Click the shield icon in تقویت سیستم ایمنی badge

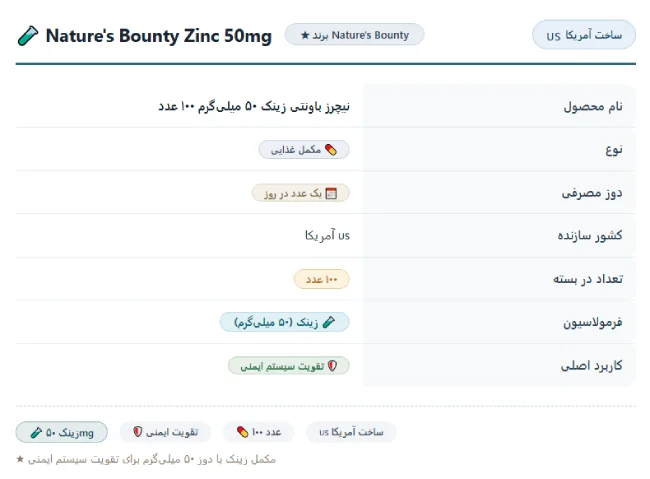(332, 366)
